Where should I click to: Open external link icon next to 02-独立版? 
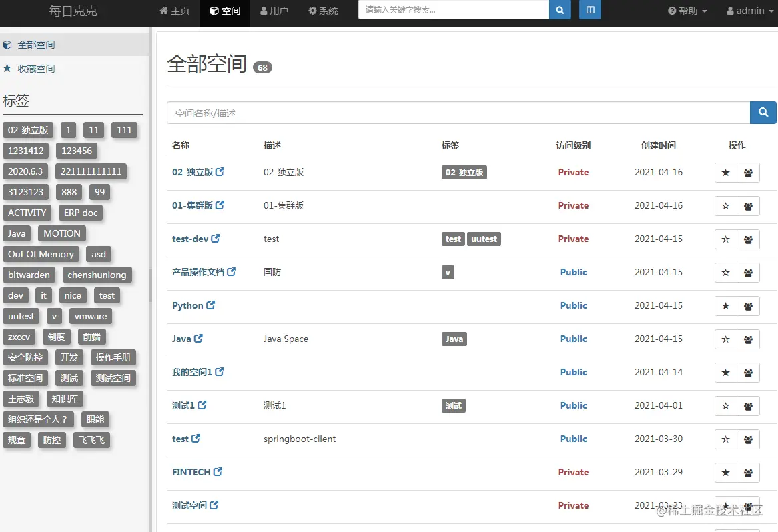[220, 171]
